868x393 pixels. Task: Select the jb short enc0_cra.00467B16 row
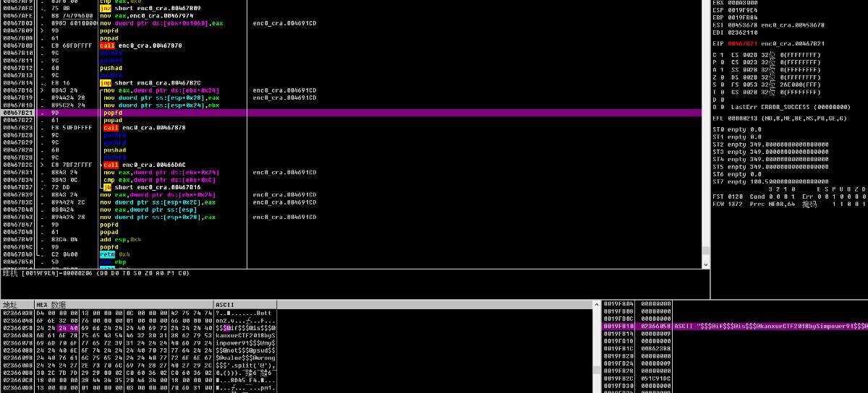point(352,187)
